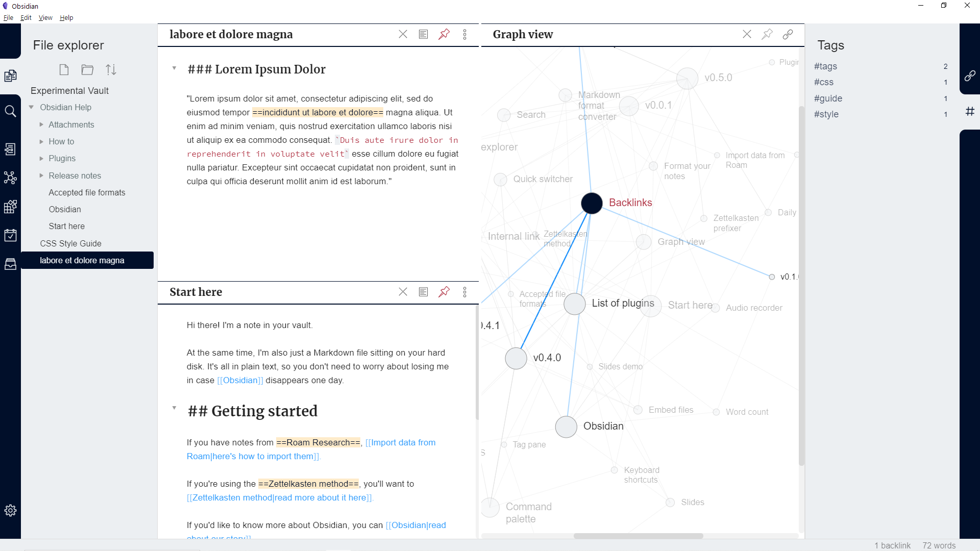Viewport: 980px width, 551px height.
Task: Click the graph view horizontal scrollbar
Action: [638, 536]
